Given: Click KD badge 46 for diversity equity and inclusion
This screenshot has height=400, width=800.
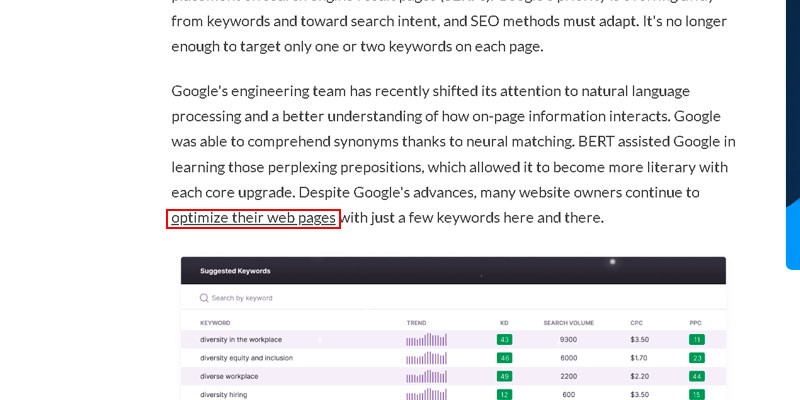Looking at the screenshot, I should click(x=504, y=358).
